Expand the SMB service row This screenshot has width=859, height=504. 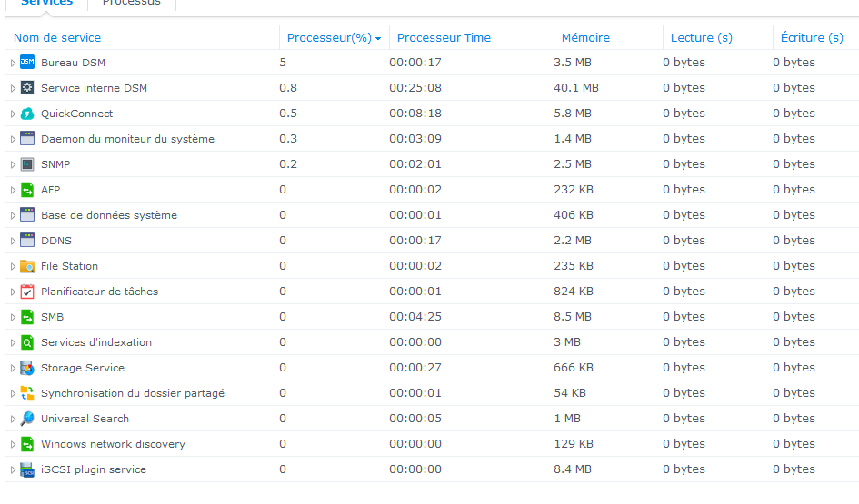tap(13, 318)
